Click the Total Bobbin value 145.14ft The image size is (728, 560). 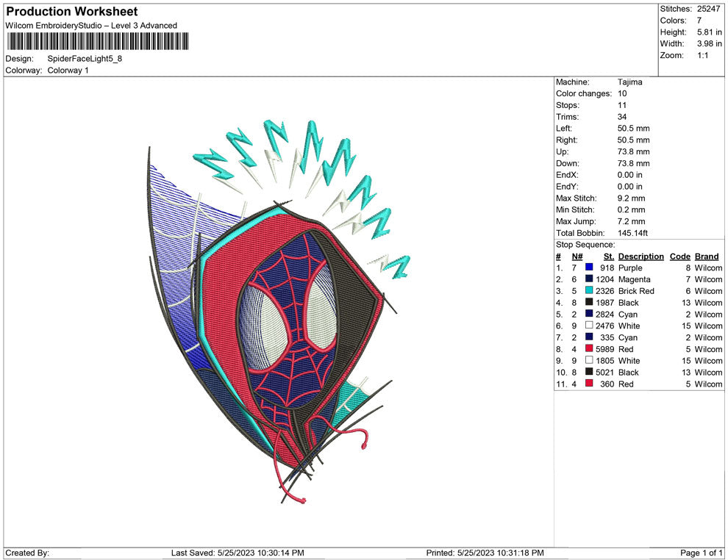[x=632, y=233]
